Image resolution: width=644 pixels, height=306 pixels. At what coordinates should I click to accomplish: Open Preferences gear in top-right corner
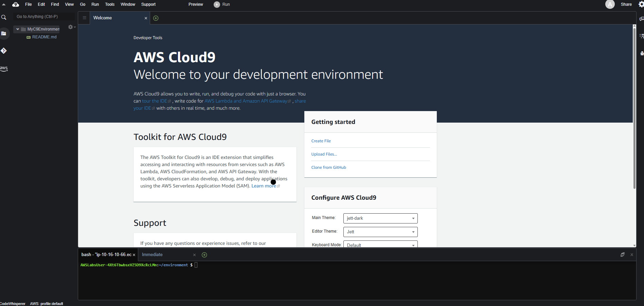coord(641,4)
